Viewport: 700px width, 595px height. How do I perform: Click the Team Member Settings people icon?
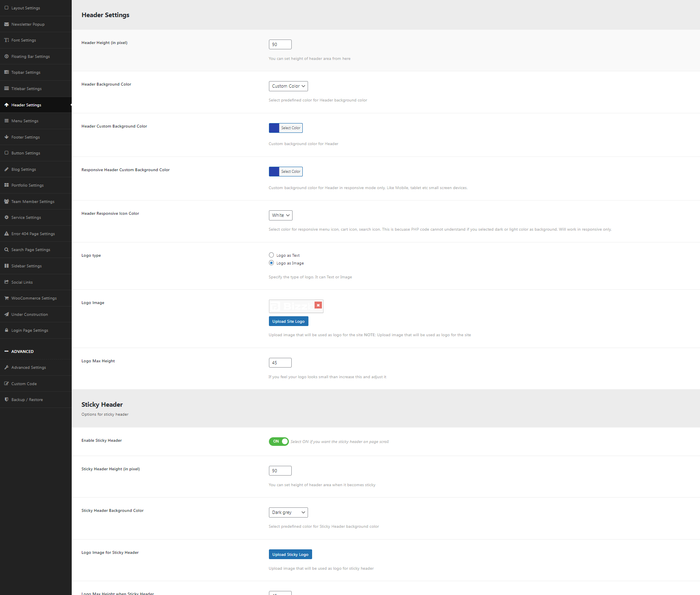(7, 202)
